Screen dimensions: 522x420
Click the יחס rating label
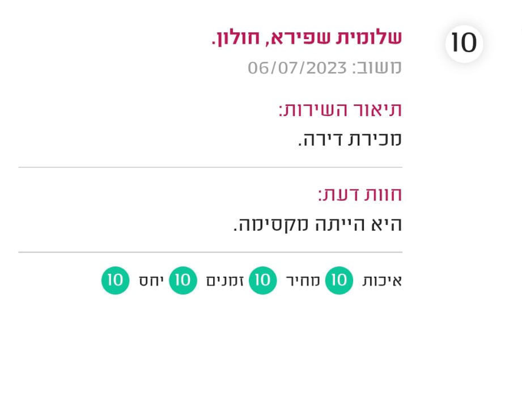(151, 281)
